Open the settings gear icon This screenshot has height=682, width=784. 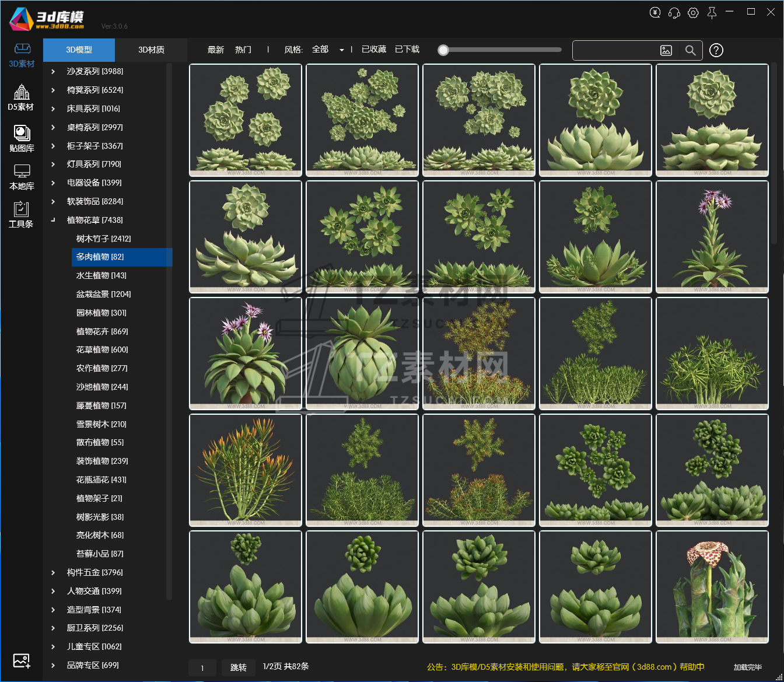693,12
